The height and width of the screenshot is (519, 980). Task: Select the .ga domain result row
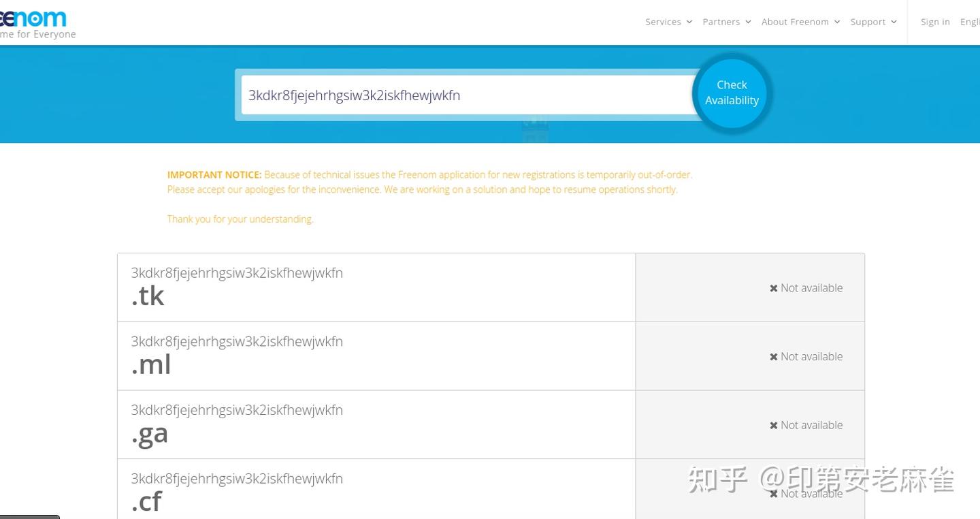coord(376,424)
